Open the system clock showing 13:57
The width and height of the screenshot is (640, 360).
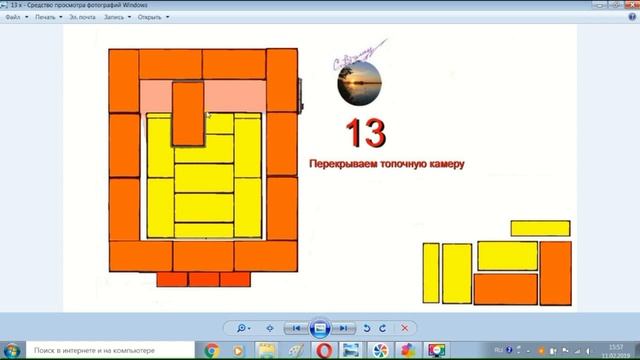pos(616,351)
